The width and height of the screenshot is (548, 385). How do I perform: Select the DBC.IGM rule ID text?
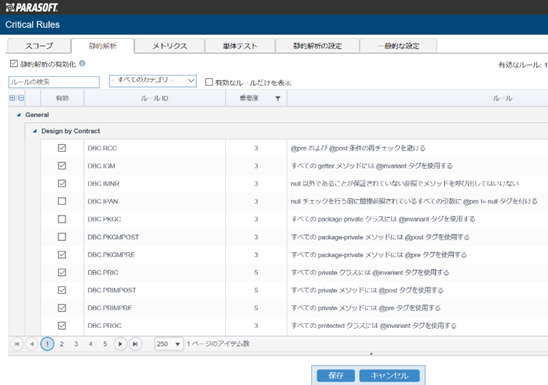101,166
